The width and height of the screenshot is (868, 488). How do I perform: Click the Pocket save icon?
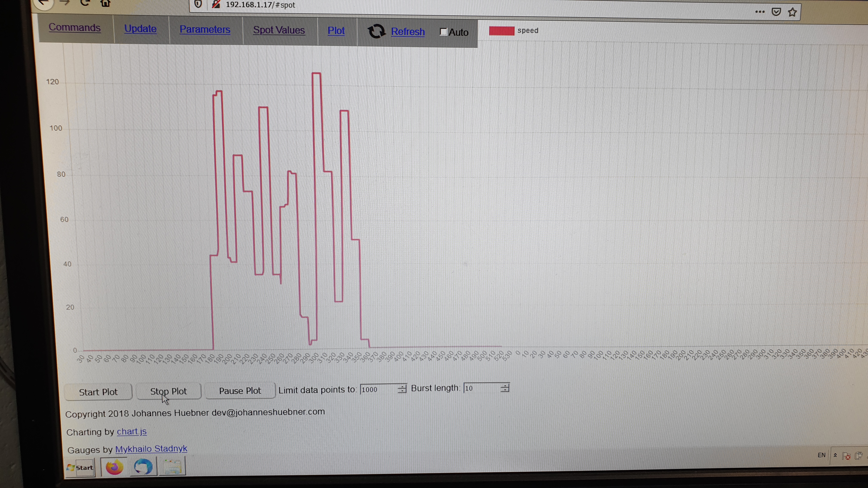pyautogui.click(x=776, y=12)
